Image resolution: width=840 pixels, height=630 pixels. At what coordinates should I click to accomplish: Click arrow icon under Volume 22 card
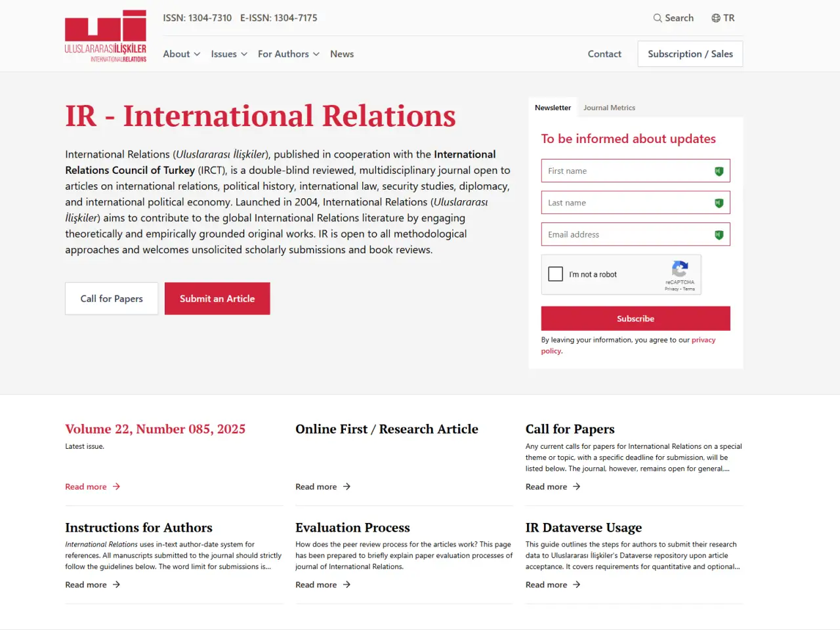[116, 487]
